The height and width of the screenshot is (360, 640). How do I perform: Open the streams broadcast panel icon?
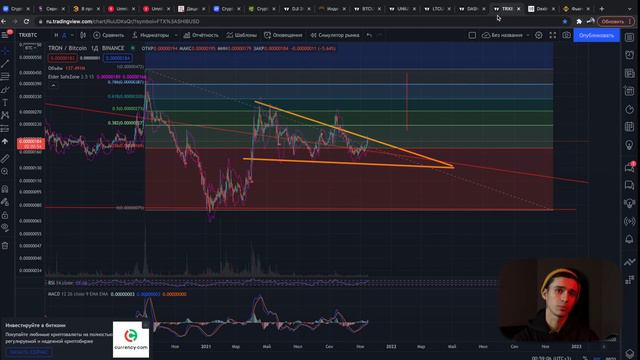point(629,221)
